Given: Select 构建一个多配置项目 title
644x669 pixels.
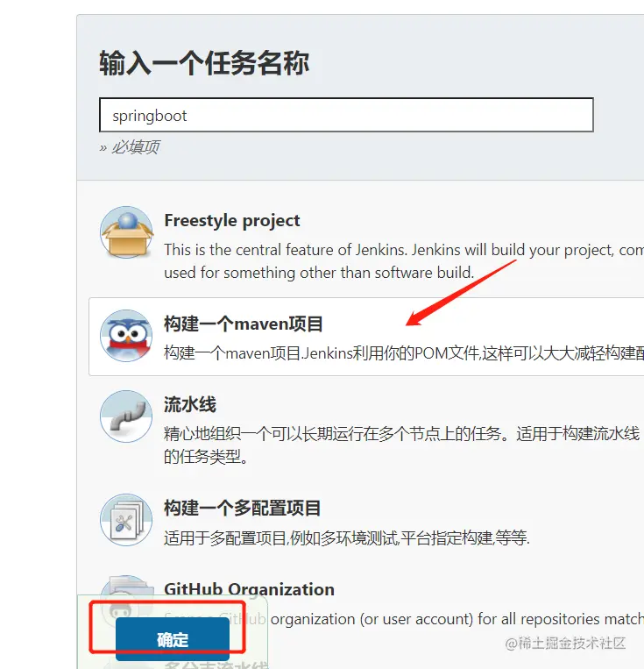Looking at the screenshot, I should click(x=242, y=508).
